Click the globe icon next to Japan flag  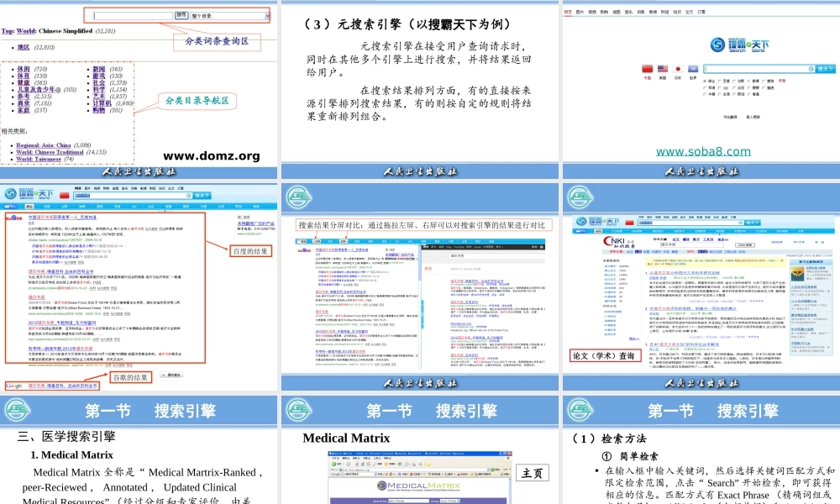click(x=693, y=69)
